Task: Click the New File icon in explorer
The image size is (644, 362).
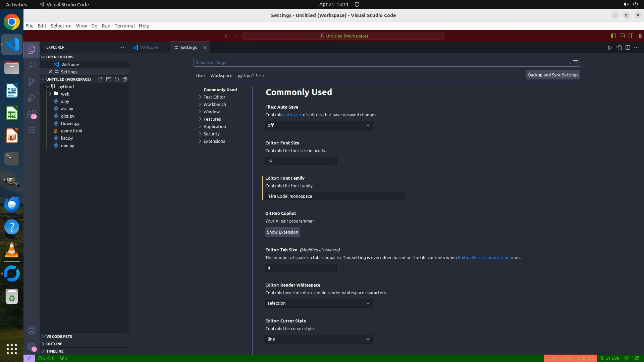Action: [x=100, y=79]
